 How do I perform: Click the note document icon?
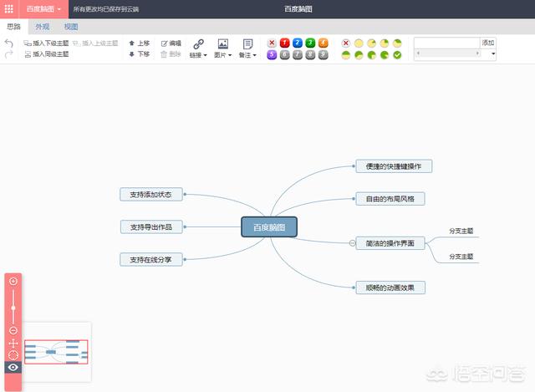(247, 44)
